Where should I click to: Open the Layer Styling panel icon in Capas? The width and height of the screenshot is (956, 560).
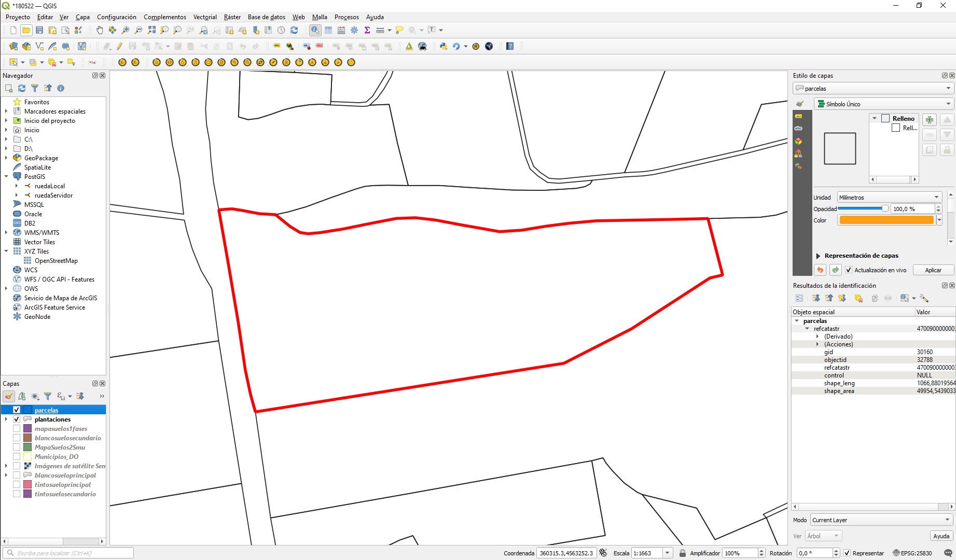coord(8,396)
